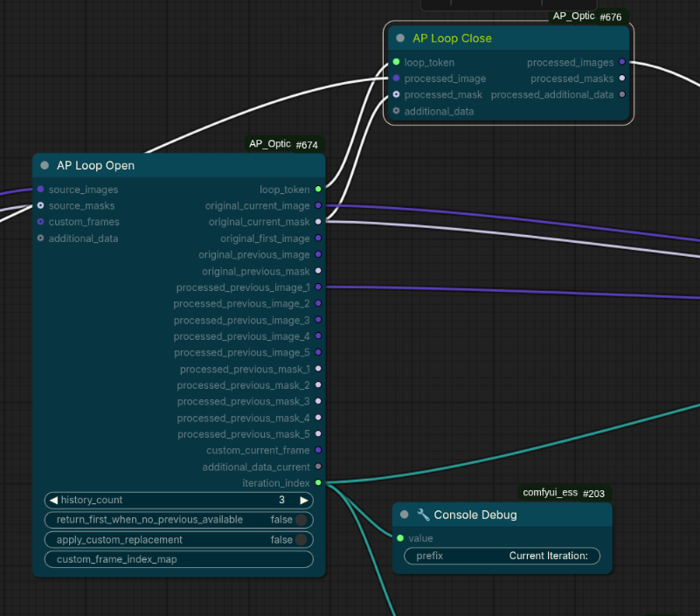
Task: Click the processed_additional_data output socket
Action: click(x=622, y=94)
